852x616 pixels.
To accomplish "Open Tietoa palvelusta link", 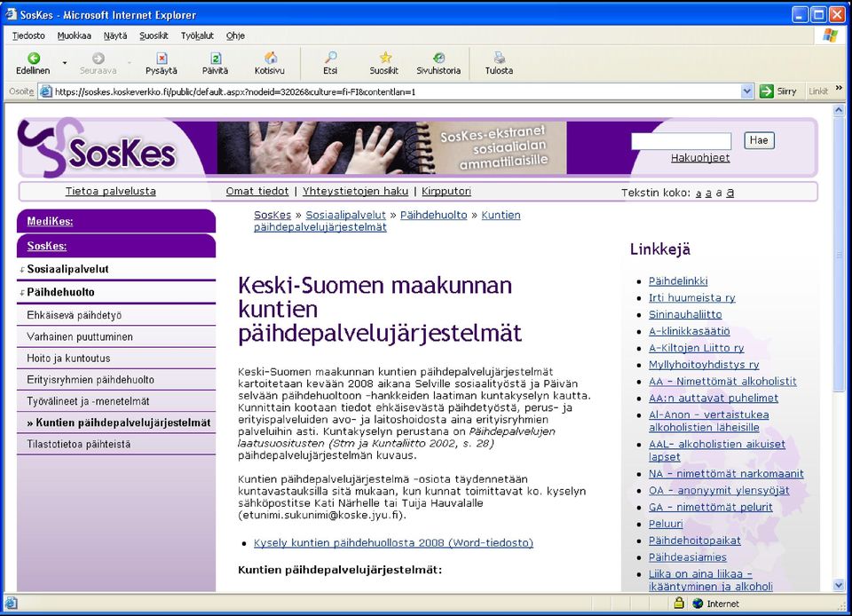I will tap(111, 191).
